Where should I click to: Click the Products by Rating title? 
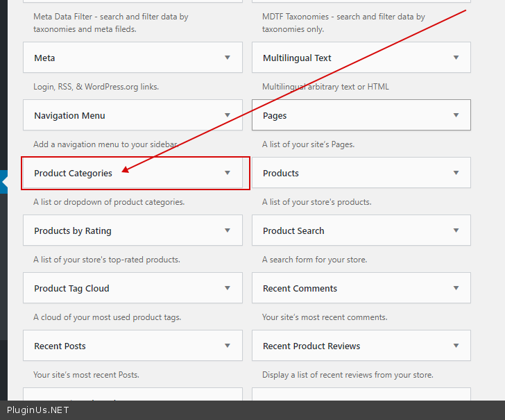[x=72, y=231]
